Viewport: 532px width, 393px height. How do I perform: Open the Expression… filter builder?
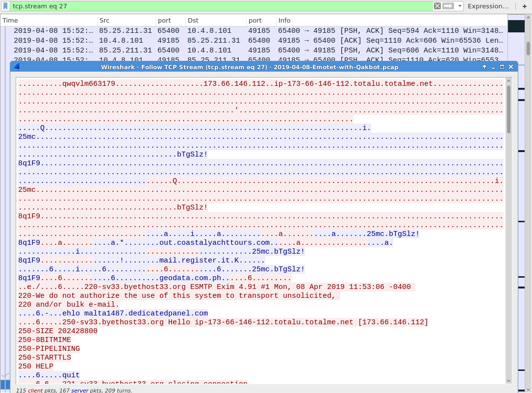[x=488, y=6]
